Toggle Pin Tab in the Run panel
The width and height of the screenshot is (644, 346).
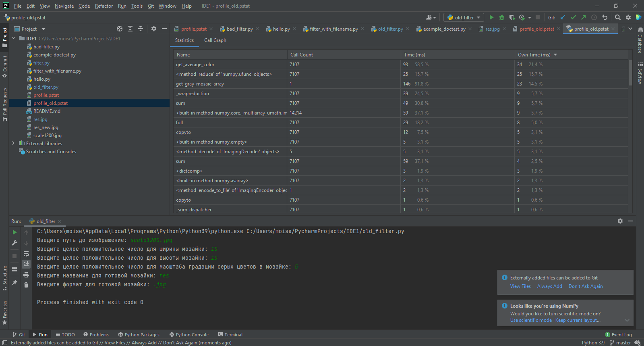pyautogui.click(x=14, y=283)
